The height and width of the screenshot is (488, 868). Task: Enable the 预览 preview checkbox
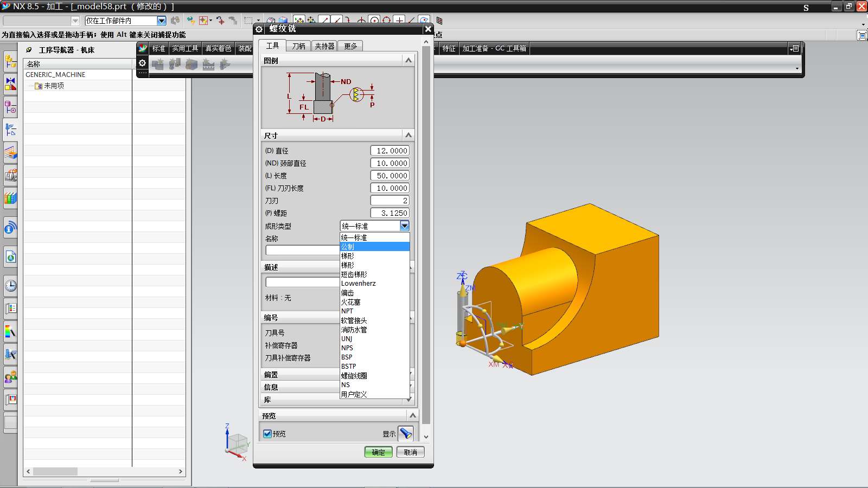coord(267,433)
